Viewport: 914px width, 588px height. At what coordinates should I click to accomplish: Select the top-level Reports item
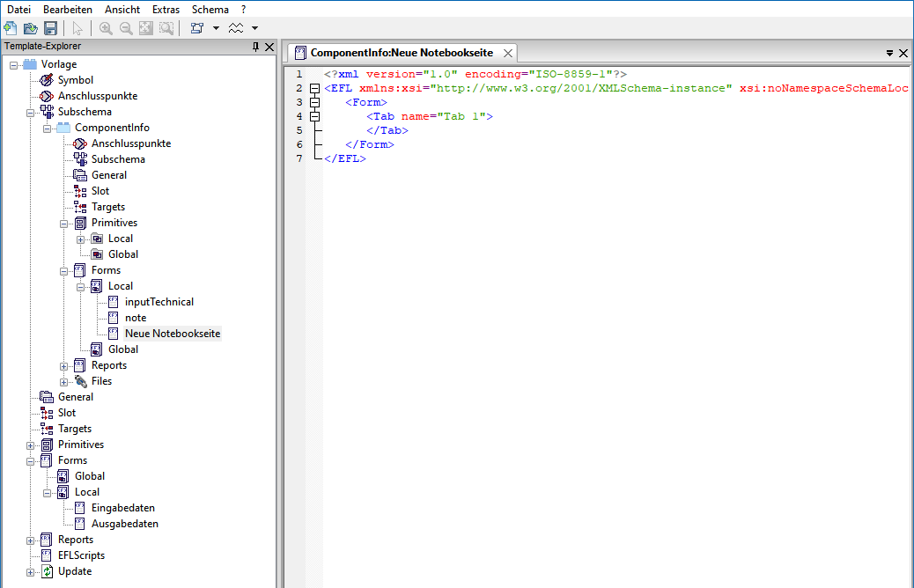tap(76, 540)
